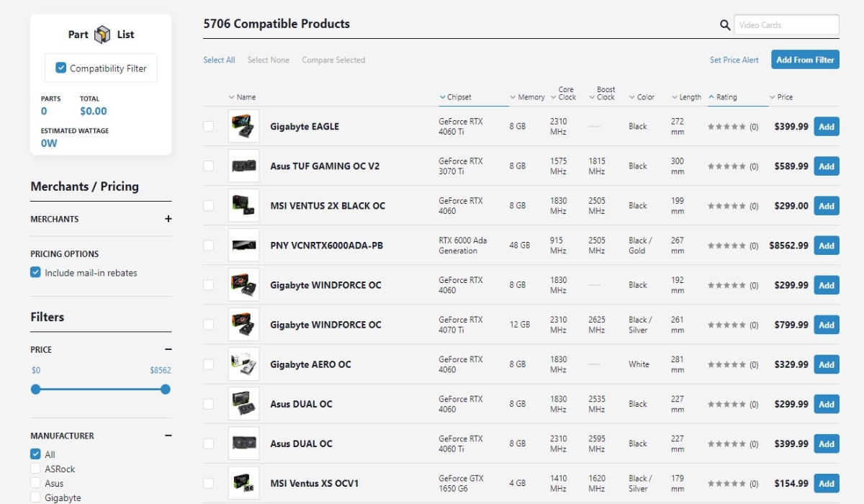This screenshot has height=504, width=864.
Task: Select the checkbox for Asus TUF GAMING OC V2
Action: pyautogui.click(x=209, y=166)
